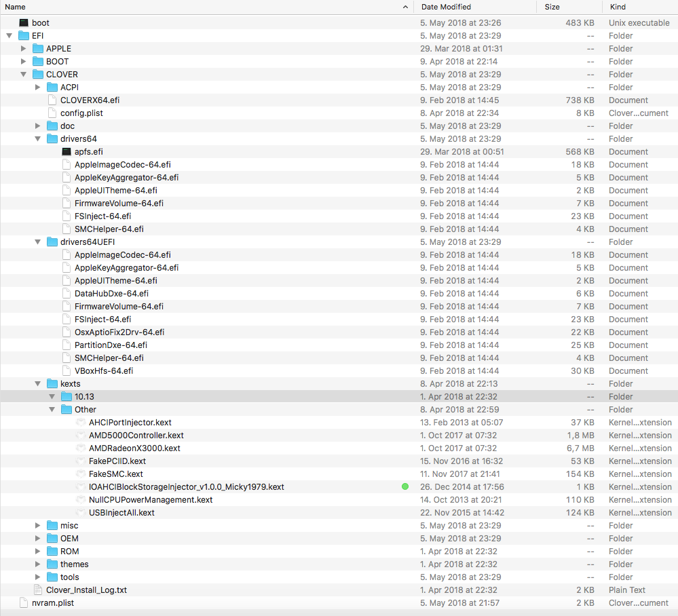This screenshot has width=678, height=616.
Task: Expand the themes folder disclosure triangle
Action: [37, 564]
